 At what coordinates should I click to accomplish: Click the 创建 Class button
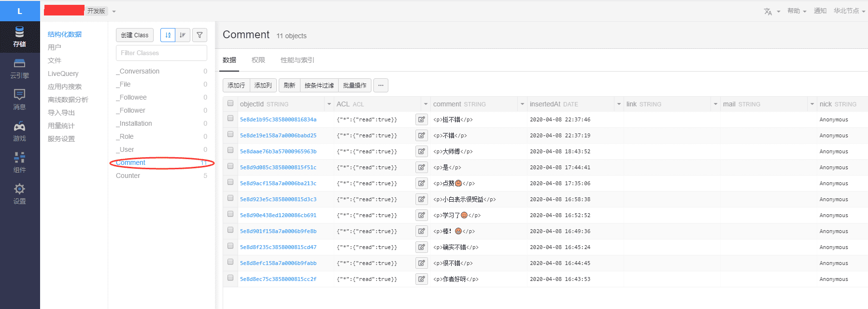point(135,35)
